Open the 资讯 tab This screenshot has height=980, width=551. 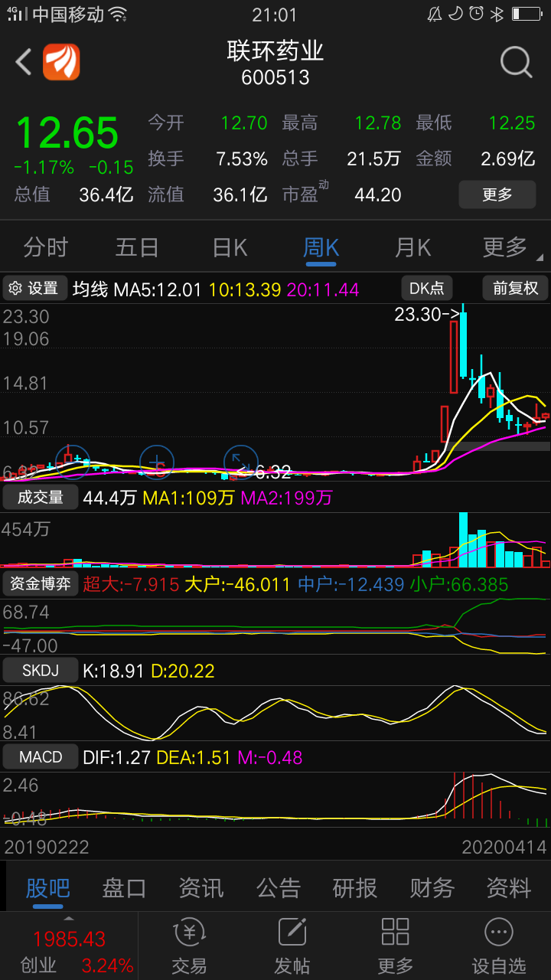201,888
